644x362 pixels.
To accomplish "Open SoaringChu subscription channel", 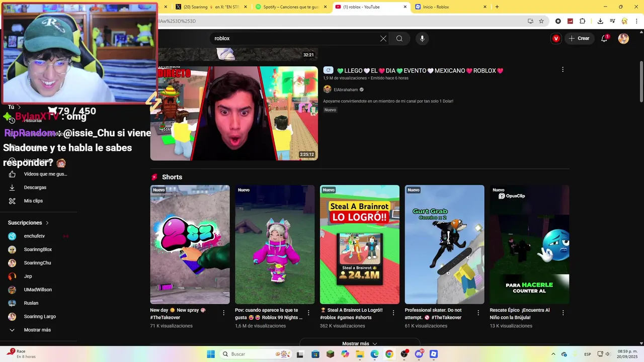I will coord(38,263).
